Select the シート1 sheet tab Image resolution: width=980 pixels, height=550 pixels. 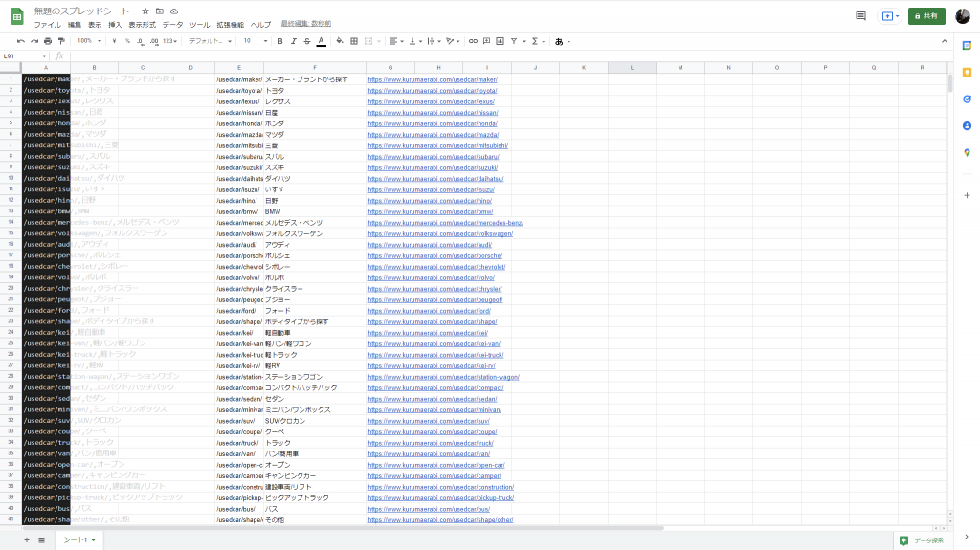pyautogui.click(x=78, y=540)
